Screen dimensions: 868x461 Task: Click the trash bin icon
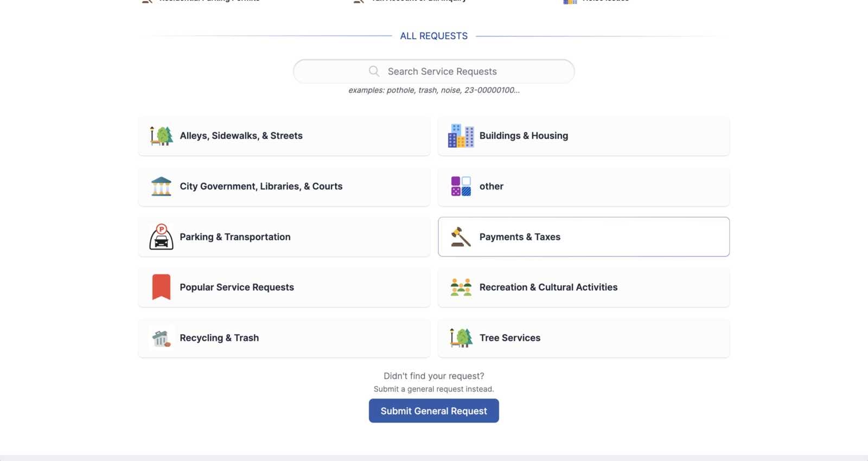pos(161,338)
